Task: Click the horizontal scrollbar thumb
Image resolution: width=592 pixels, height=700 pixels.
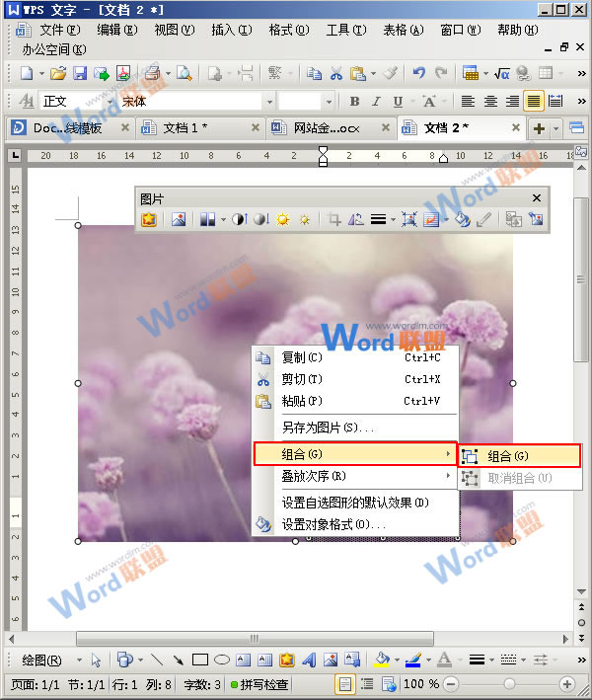Action: pyautogui.click(x=255, y=639)
